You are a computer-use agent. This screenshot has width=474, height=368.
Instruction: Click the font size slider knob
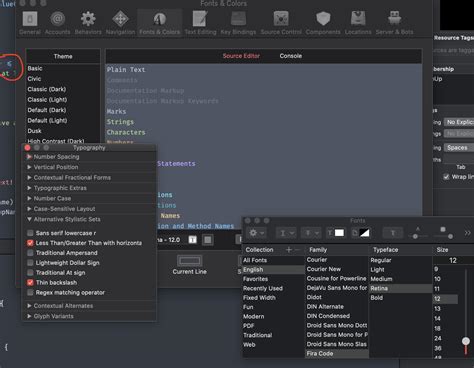coord(466,341)
